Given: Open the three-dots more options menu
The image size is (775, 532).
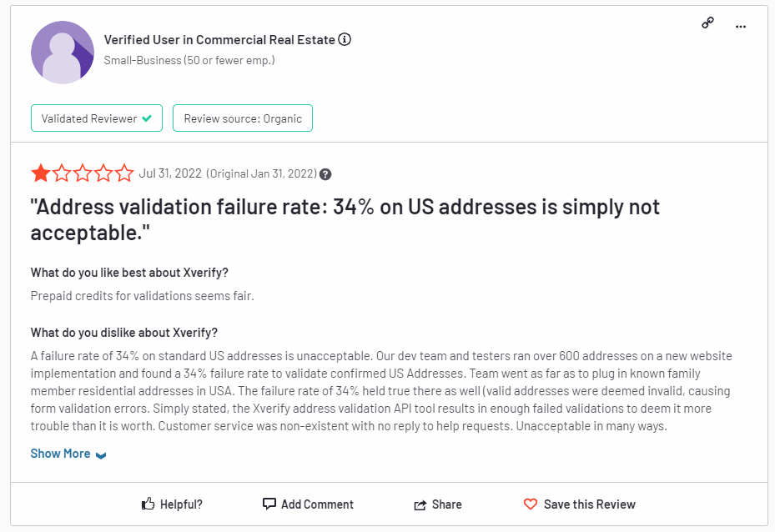Looking at the screenshot, I should (x=740, y=26).
